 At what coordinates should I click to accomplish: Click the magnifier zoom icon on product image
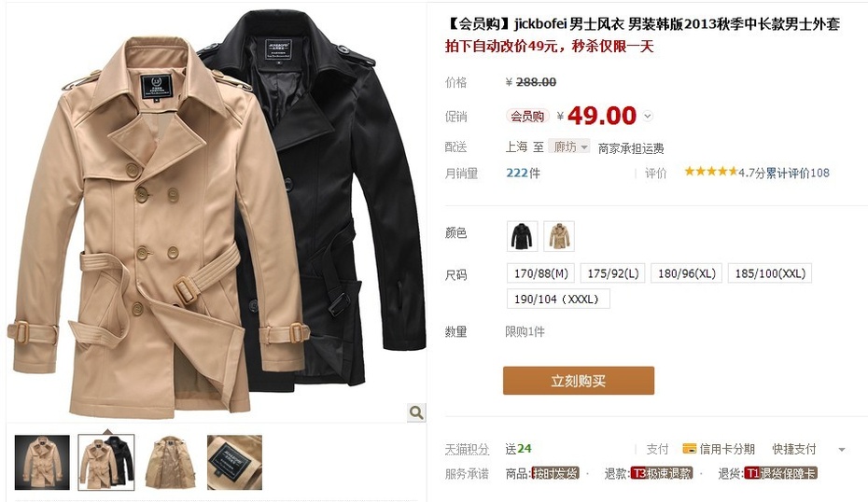pos(416,412)
